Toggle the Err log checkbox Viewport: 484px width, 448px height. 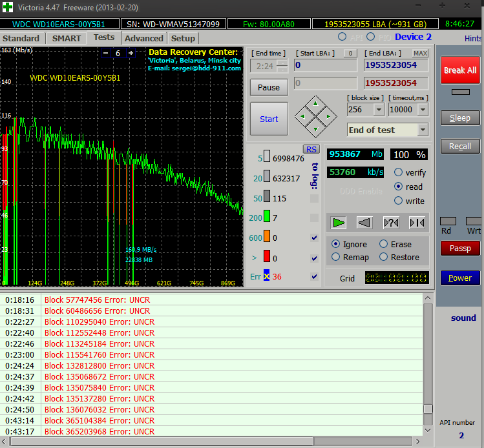(314, 277)
